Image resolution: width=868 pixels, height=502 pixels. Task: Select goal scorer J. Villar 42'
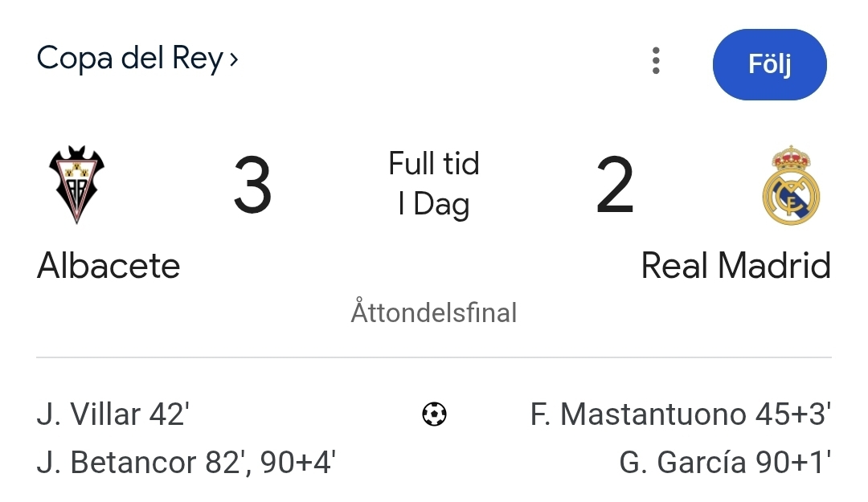tap(113, 414)
